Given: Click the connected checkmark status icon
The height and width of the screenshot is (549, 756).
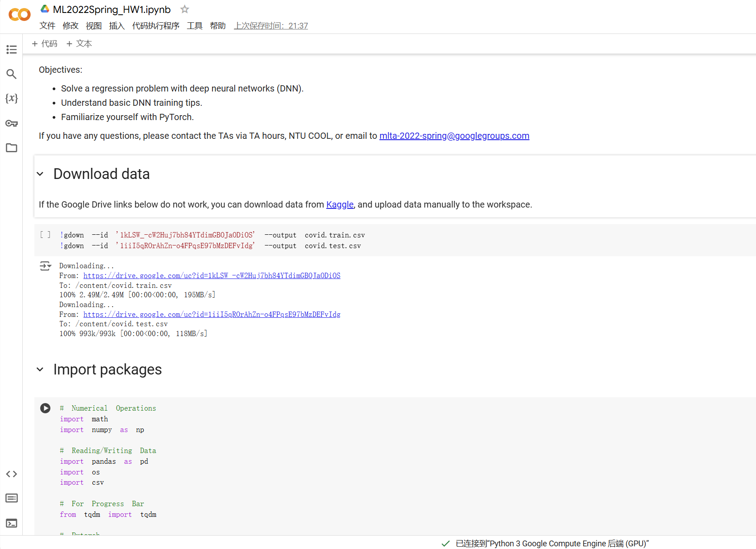Looking at the screenshot, I should (445, 544).
